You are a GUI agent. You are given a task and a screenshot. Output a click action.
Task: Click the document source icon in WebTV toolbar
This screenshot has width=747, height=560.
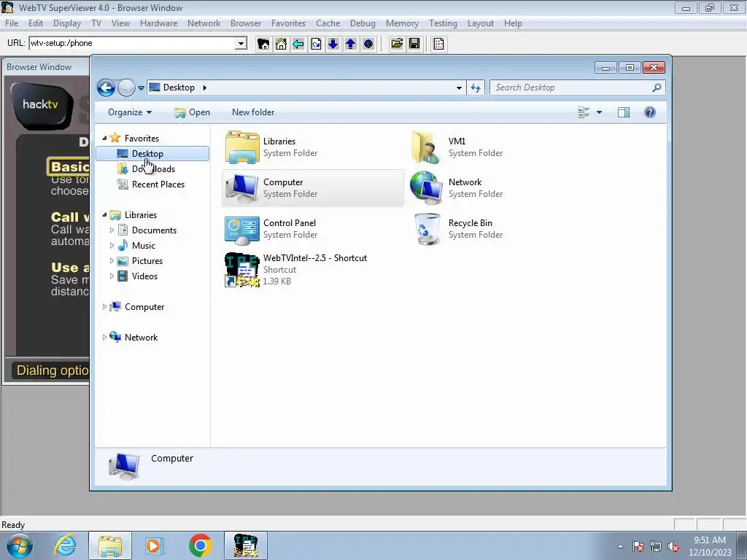tap(438, 44)
